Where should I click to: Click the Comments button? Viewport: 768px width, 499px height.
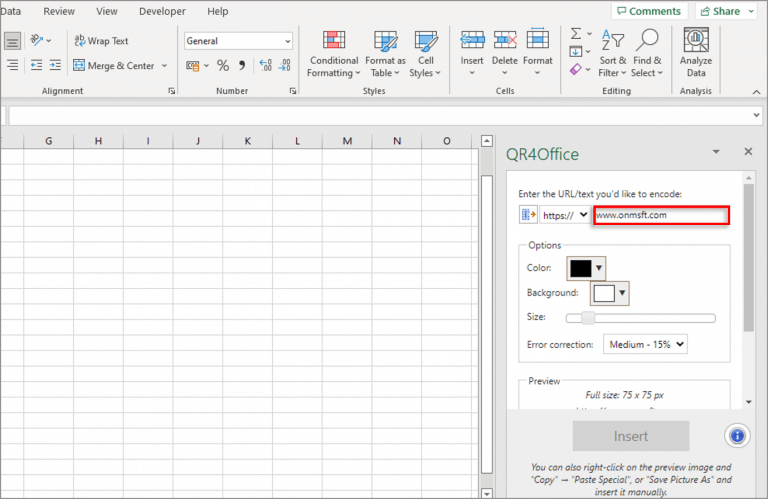pyautogui.click(x=649, y=11)
